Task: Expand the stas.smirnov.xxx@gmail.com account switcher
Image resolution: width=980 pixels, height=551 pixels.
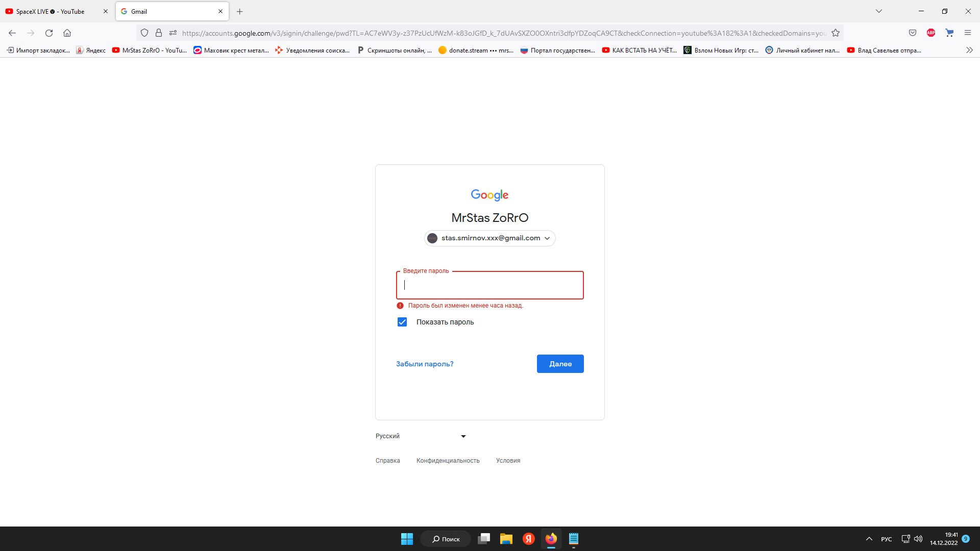Action: coord(489,238)
